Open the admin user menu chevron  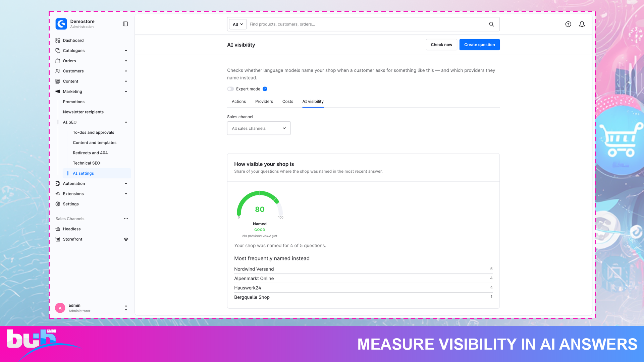pyautogui.click(x=126, y=308)
